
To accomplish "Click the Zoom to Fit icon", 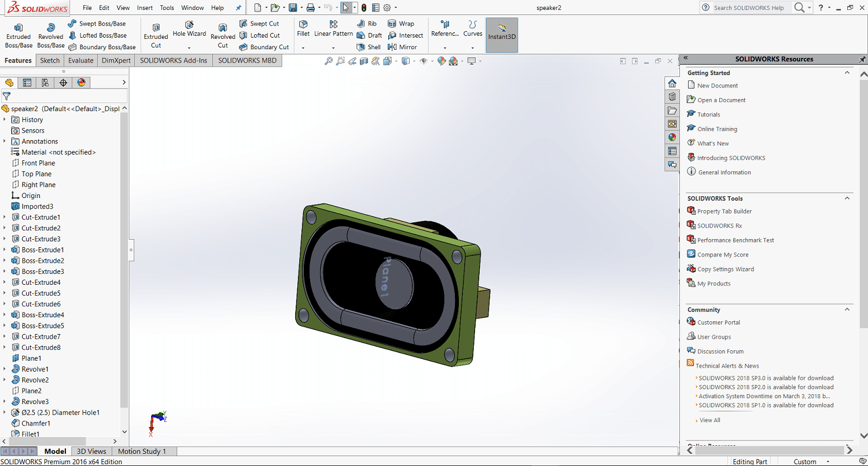I will pyautogui.click(x=329, y=61).
